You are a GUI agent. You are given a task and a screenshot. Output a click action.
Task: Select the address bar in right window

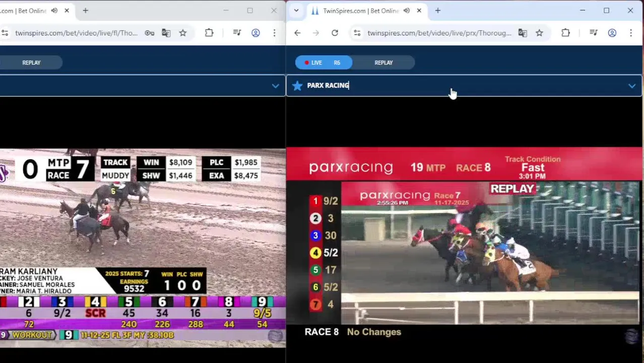point(439,33)
